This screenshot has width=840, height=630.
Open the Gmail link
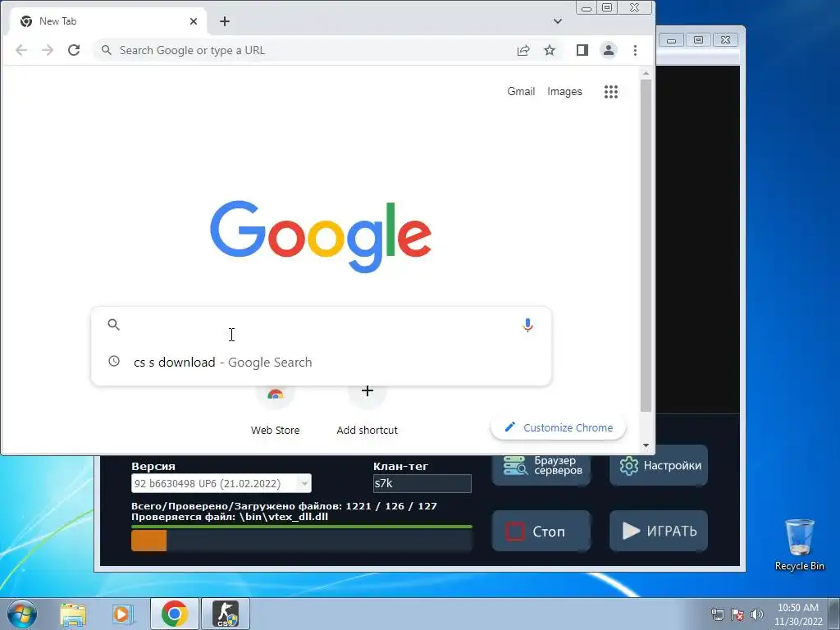(521, 92)
